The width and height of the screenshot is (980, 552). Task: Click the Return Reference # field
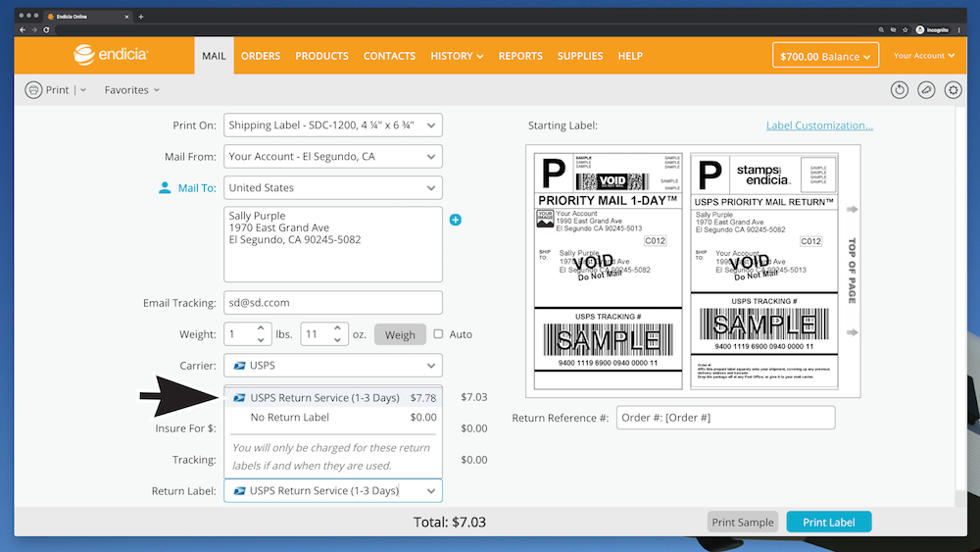725,418
